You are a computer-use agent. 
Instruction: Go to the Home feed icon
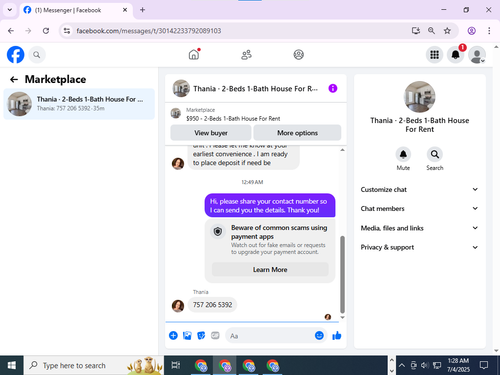(x=194, y=54)
